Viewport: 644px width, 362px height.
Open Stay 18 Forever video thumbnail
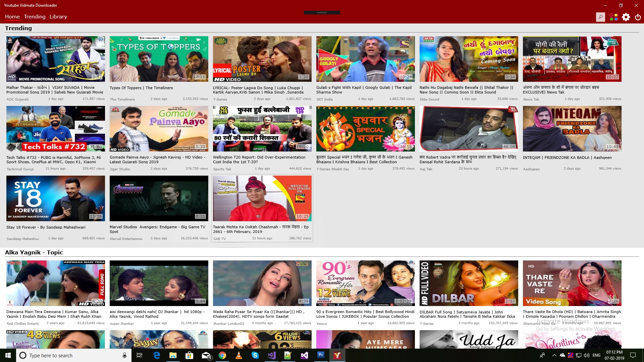[x=55, y=198]
